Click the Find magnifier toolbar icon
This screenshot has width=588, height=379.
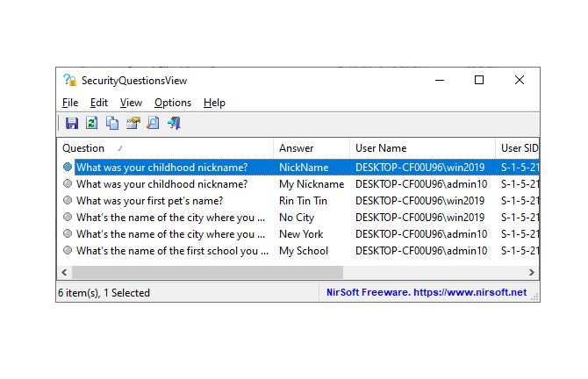point(153,124)
